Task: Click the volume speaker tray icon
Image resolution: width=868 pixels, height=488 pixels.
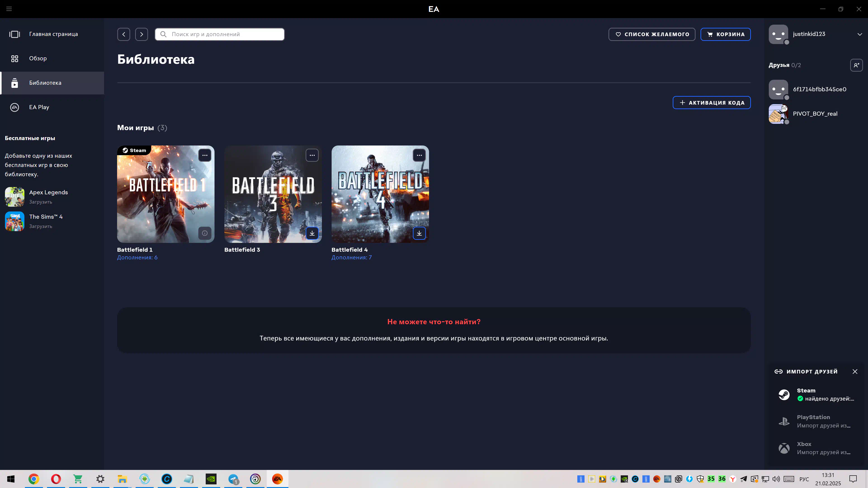Action: pos(776,479)
